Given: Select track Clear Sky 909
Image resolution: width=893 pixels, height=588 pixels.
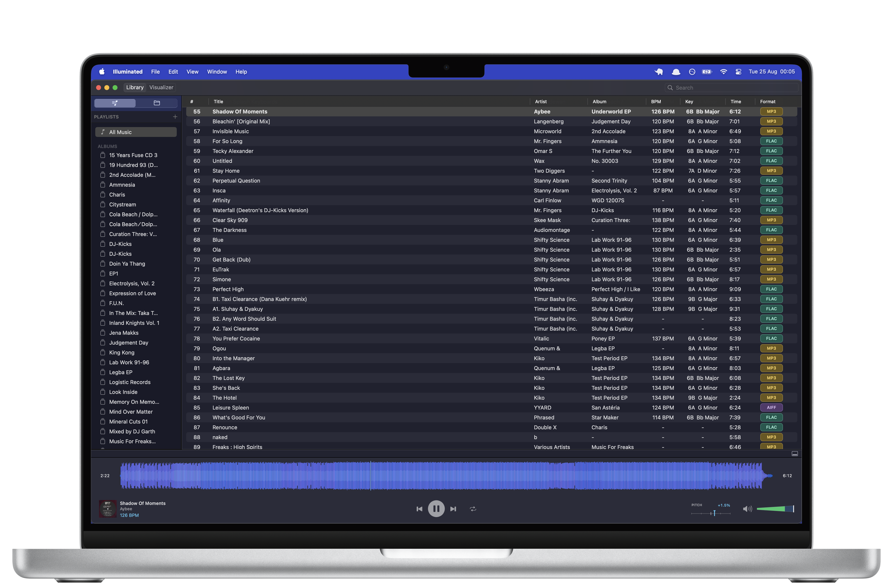Looking at the screenshot, I should point(491,220).
